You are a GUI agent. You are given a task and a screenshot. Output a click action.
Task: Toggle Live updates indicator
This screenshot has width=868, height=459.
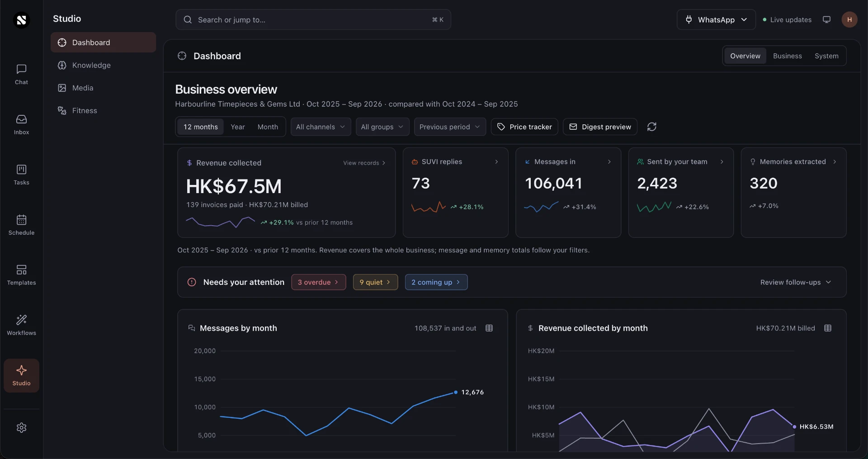pyautogui.click(x=787, y=20)
